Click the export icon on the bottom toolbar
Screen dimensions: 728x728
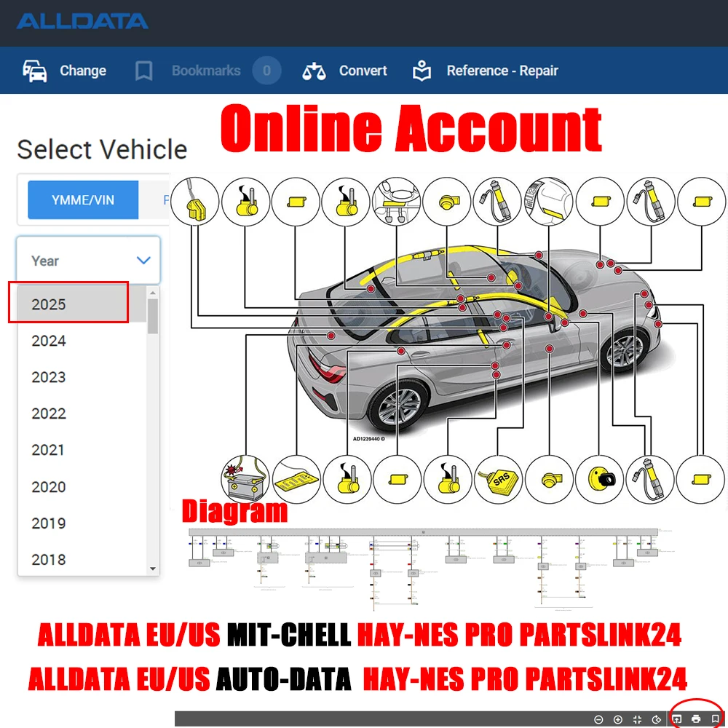click(x=677, y=719)
